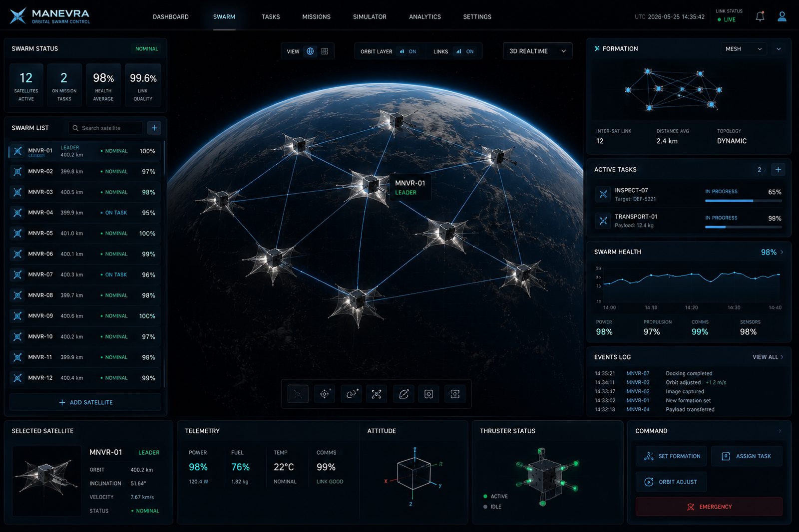Image resolution: width=799 pixels, height=532 pixels.
Task: Click the Set Formation button
Action: tap(671, 456)
